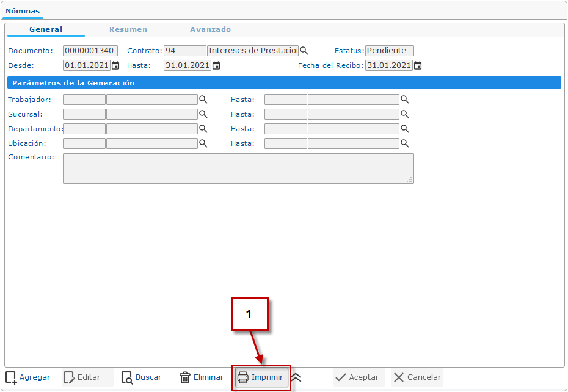Search the Trabajador Hasta range magnifier icon
Image resolution: width=568 pixels, height=392 pixels.
click(405, 100)
